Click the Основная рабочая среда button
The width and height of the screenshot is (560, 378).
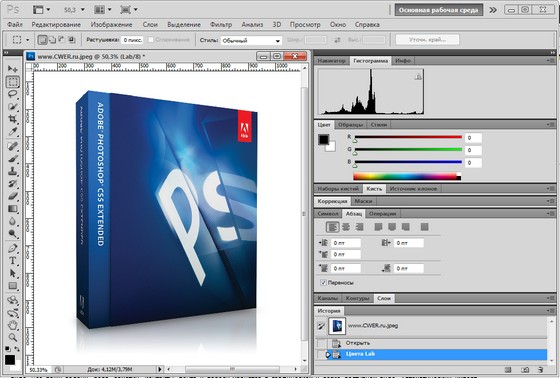[439, 10]
